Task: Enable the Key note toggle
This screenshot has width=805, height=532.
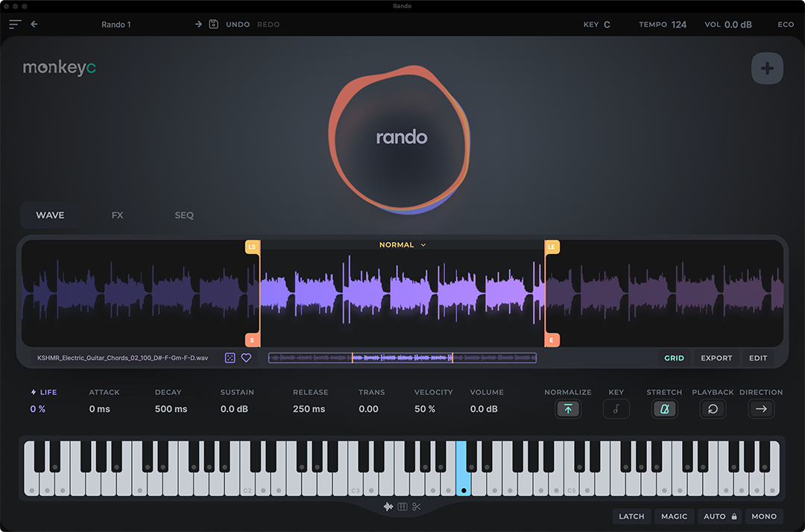Action: pos(616,409)
